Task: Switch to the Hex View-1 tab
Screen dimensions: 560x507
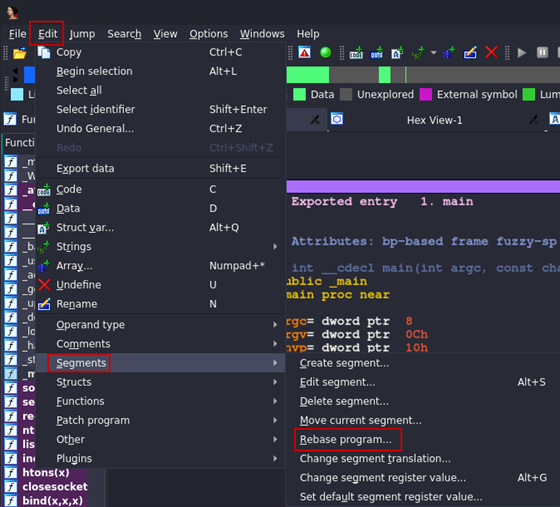Action: [434, 120]
